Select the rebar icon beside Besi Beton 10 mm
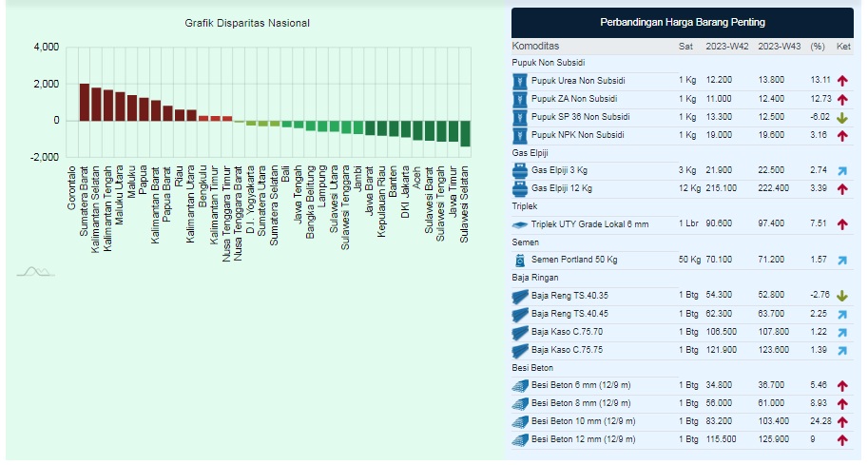The image size is (868, 465). [520, 421]
